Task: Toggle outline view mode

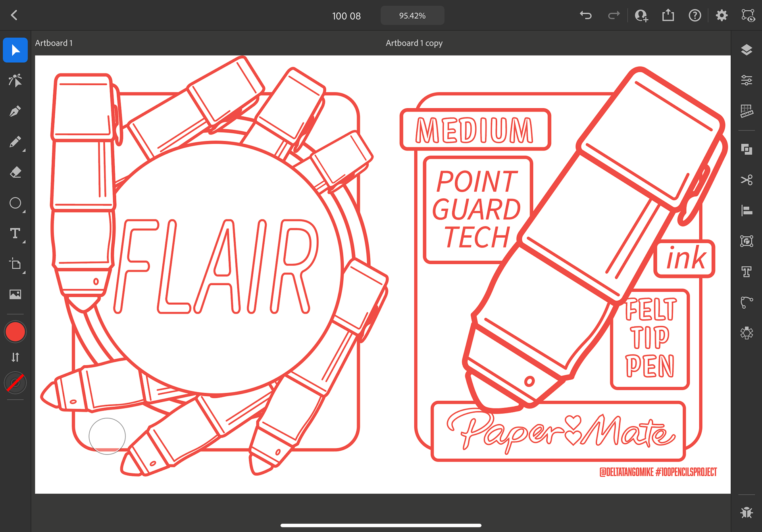Action: 748,15
